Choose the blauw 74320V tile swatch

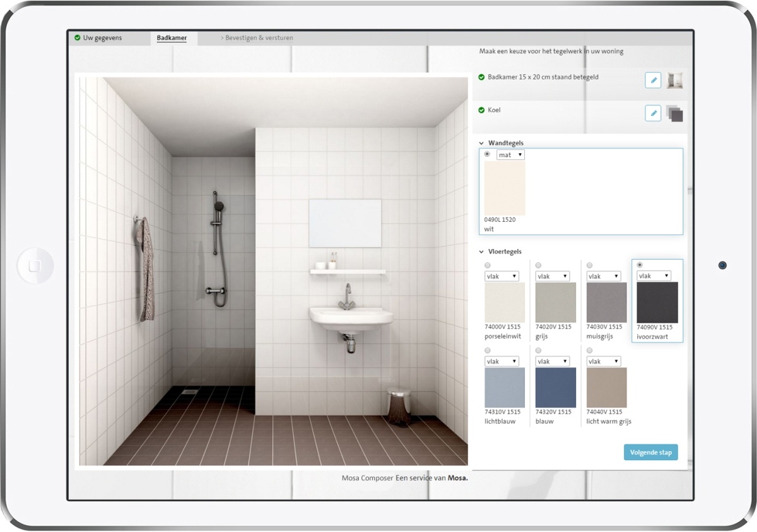point(556,388)
